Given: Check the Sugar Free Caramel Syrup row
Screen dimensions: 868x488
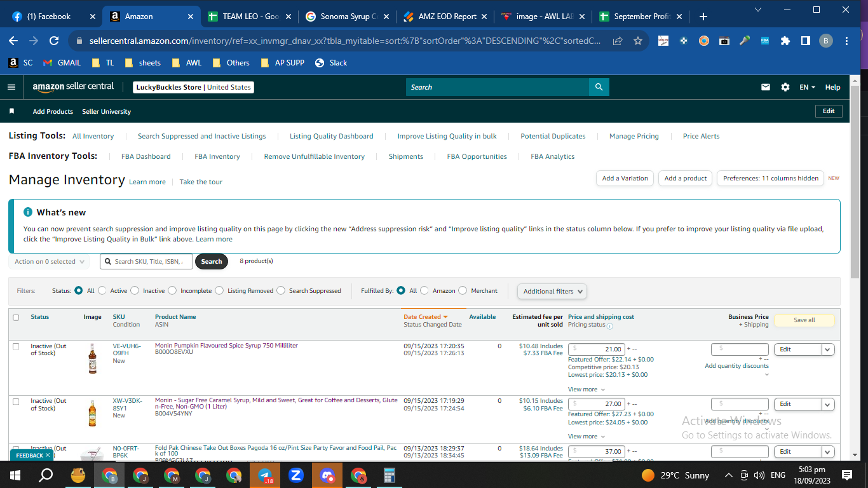Looking at the screenshot, I should click(16, 401).
